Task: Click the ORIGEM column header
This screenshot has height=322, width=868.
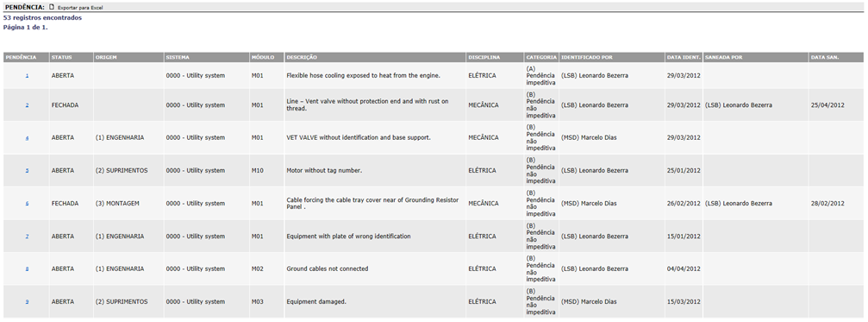Action: click(106, 57)
